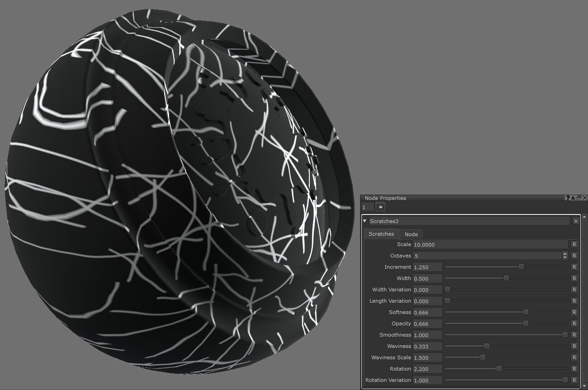The height and width of the screenshot is (390, 588).
Task: Click the clear all node properties icon
Action: (x=380, y=207)
